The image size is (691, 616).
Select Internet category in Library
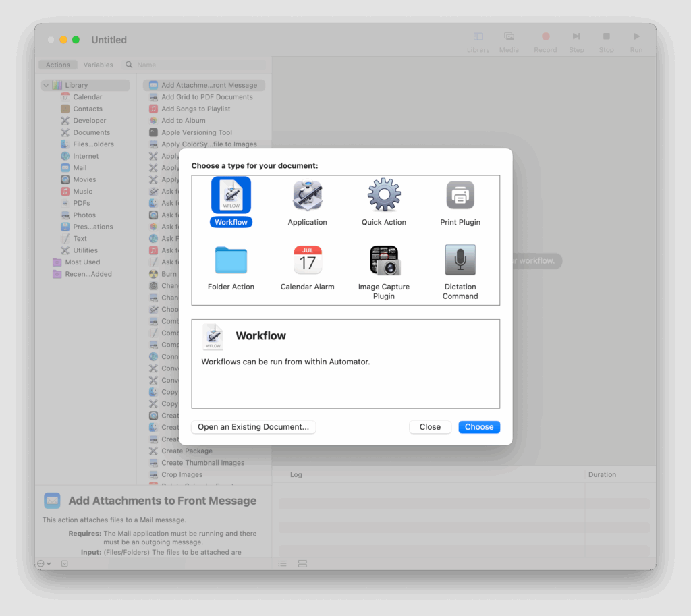click(x=86, y=156)
